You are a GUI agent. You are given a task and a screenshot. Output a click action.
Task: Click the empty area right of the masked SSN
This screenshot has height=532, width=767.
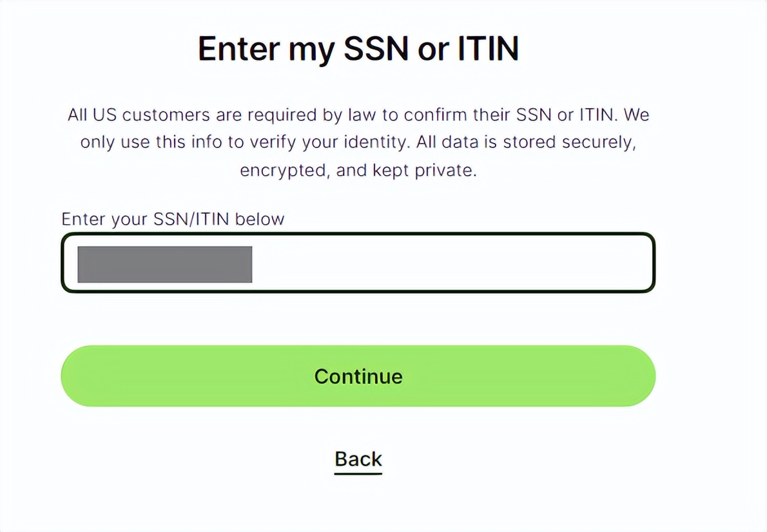pyautogui.click(x=451, y=263)
